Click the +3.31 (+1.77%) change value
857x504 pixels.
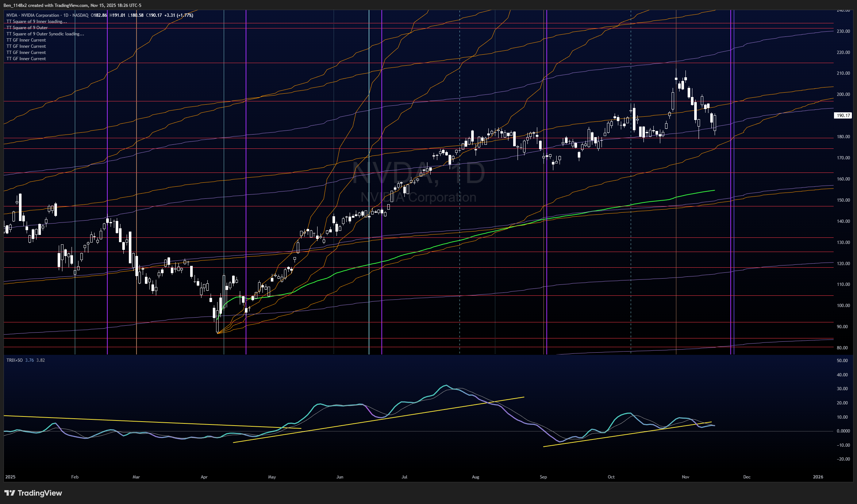click(178, 15)
